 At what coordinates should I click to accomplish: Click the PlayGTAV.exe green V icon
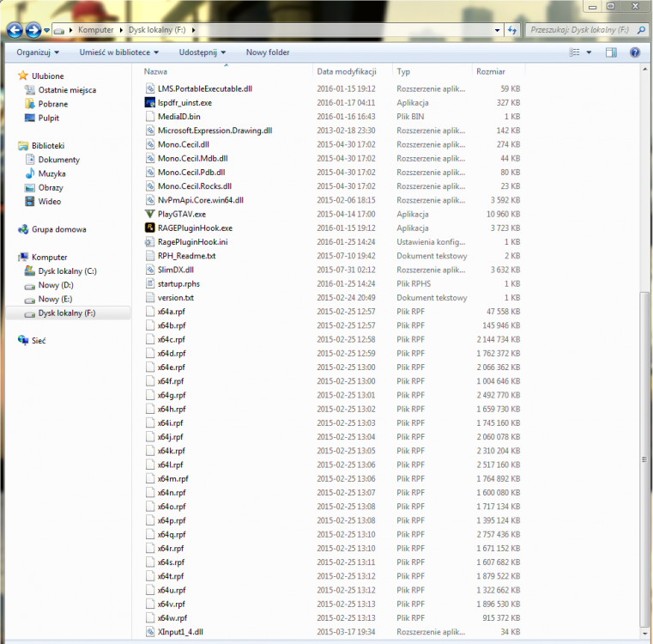[x=150, y=214]
